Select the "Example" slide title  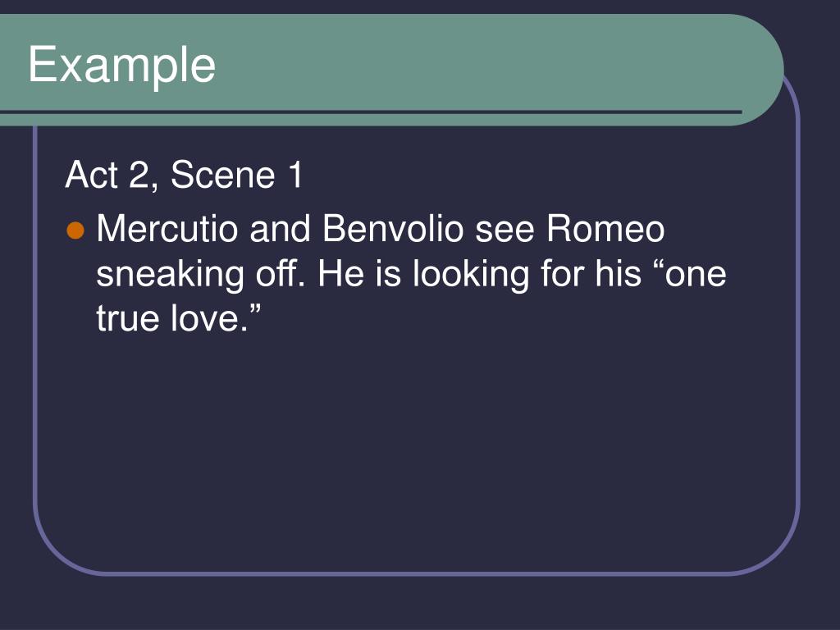[x=121, y=65]
